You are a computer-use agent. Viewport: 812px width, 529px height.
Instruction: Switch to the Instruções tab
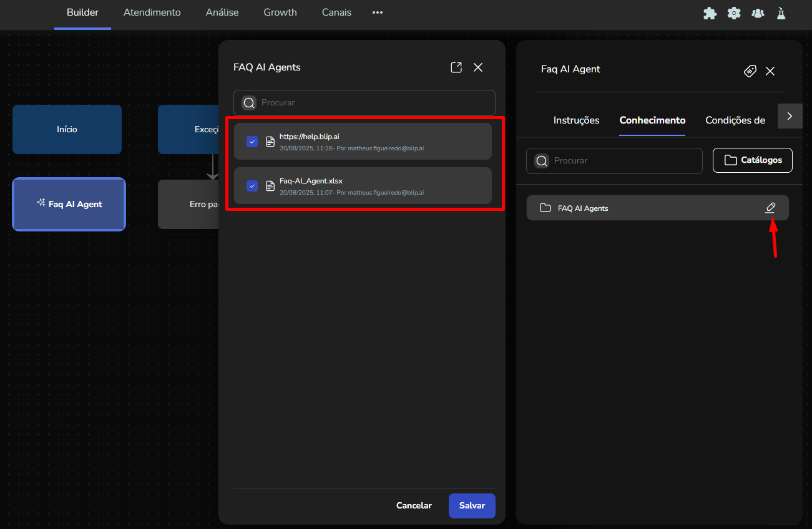click(576, 120)
